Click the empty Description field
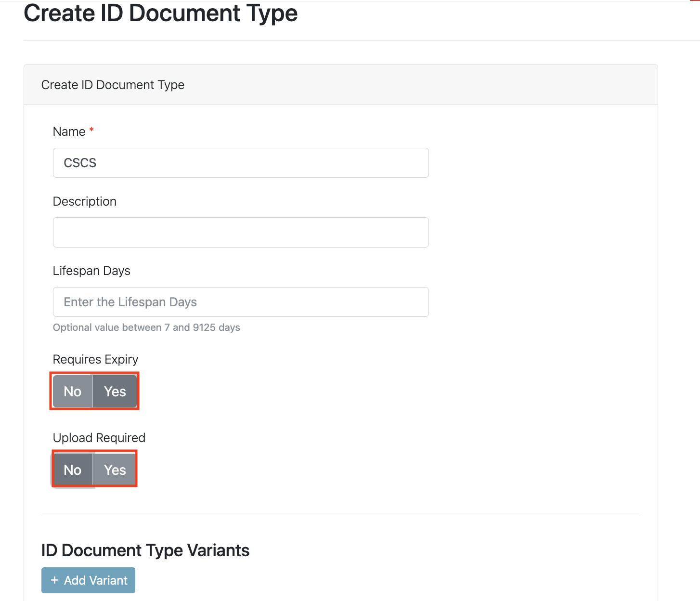700x601 pixels. pyautogui.click(x=240, y=232)
